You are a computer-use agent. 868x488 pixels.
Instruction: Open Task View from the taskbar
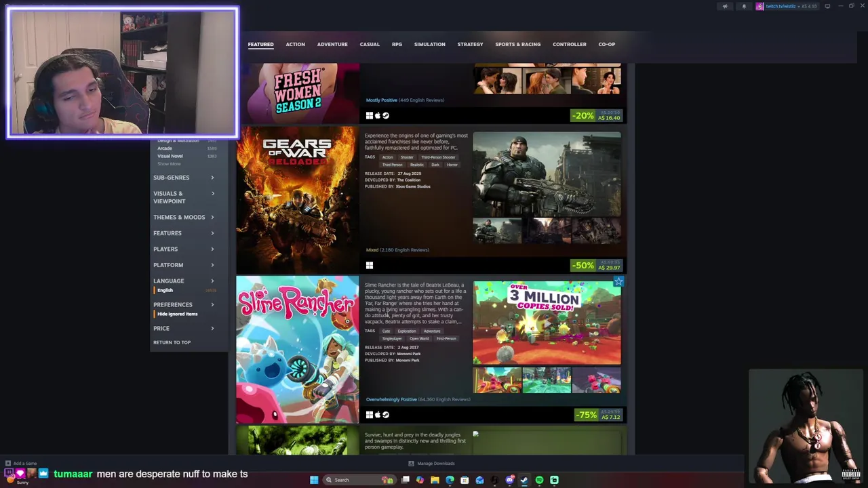coord(405,480)
